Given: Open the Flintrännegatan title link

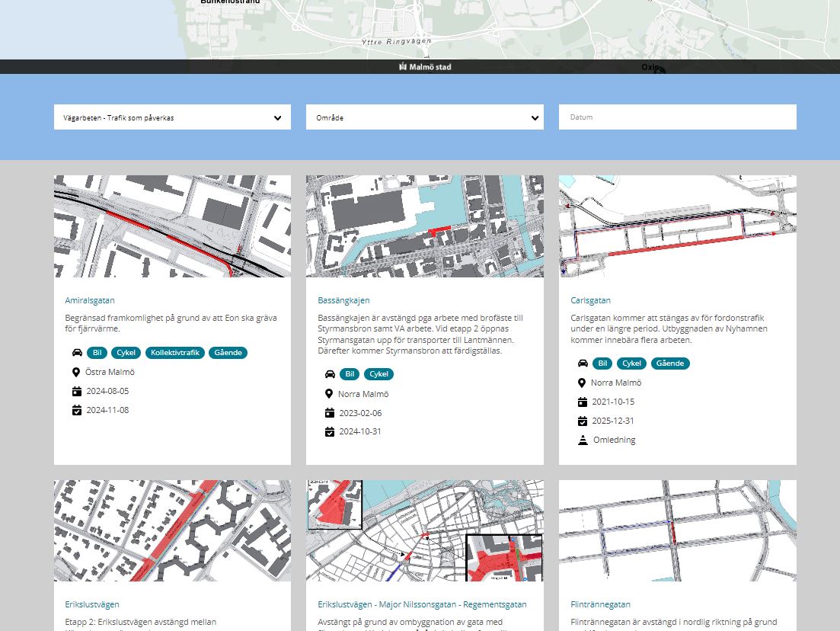Looking at the screenshot, I should (600, 604).
